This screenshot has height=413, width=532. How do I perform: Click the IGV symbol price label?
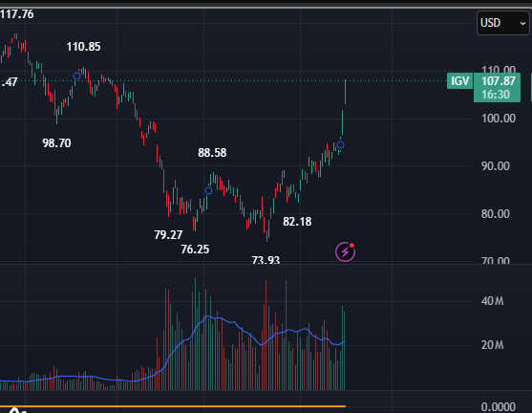pos(459,81)
